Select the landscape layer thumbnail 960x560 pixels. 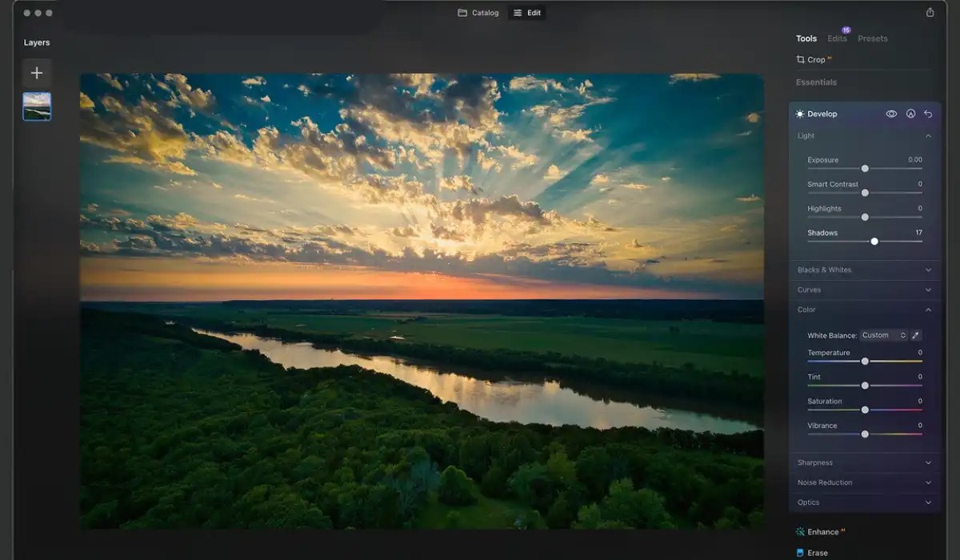tap(36, 106)
